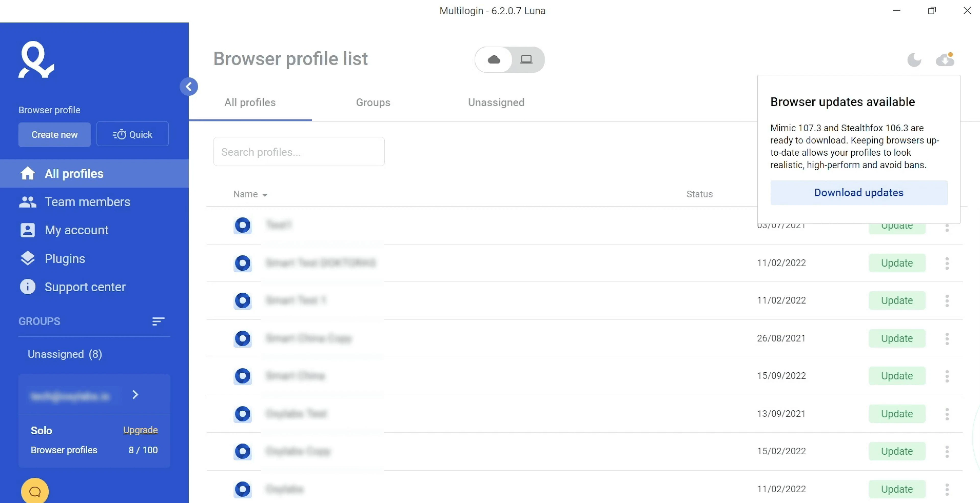Click Mimic browser icon for 15/02/2022 row
Screen dimensions: 980x503
pos(243,452)
